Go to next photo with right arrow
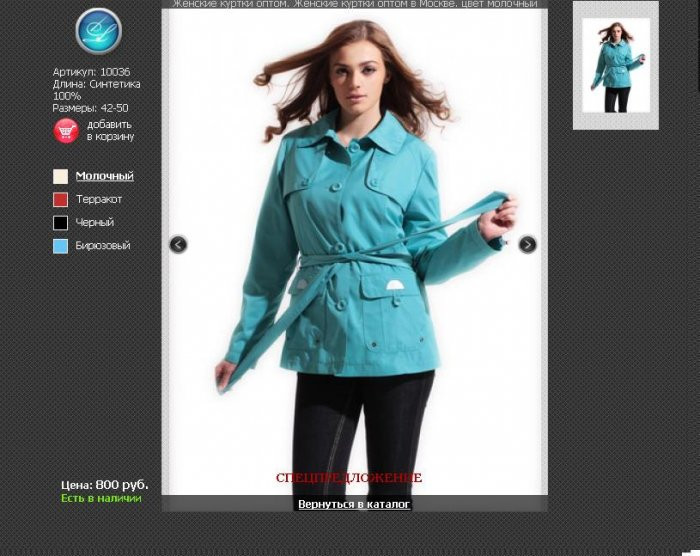 527,244
